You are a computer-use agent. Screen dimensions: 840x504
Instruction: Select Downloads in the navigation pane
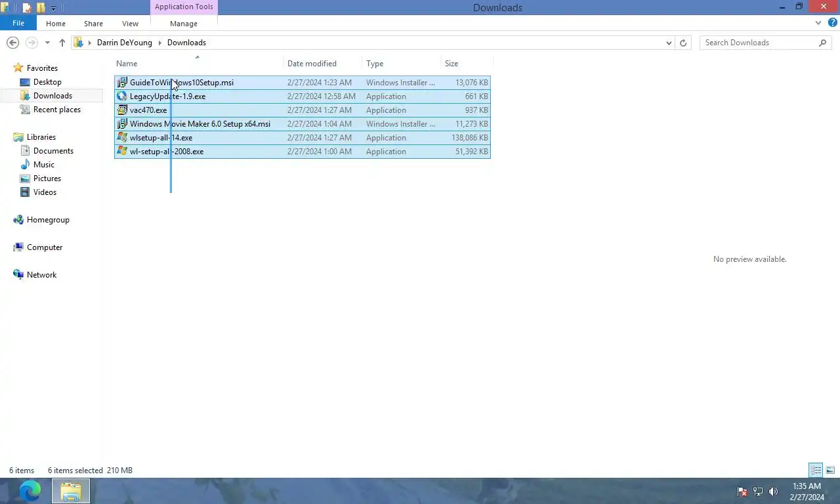(x=52, y=96)
